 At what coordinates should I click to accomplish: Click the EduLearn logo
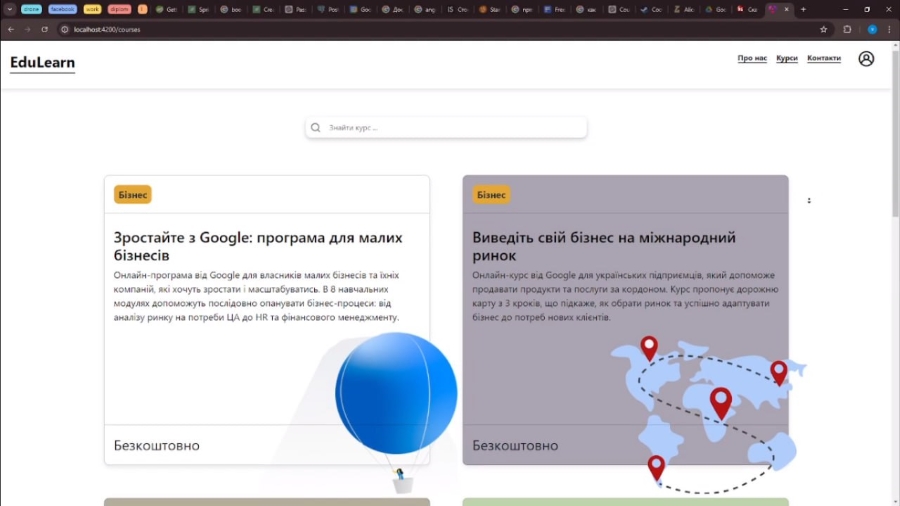pyautogui.click(x=42, y=63)
